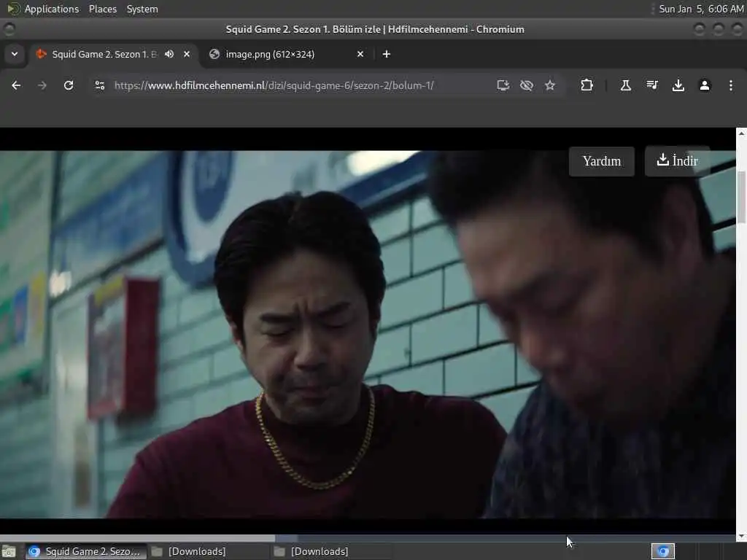Reload the current page

coord(69,85)
